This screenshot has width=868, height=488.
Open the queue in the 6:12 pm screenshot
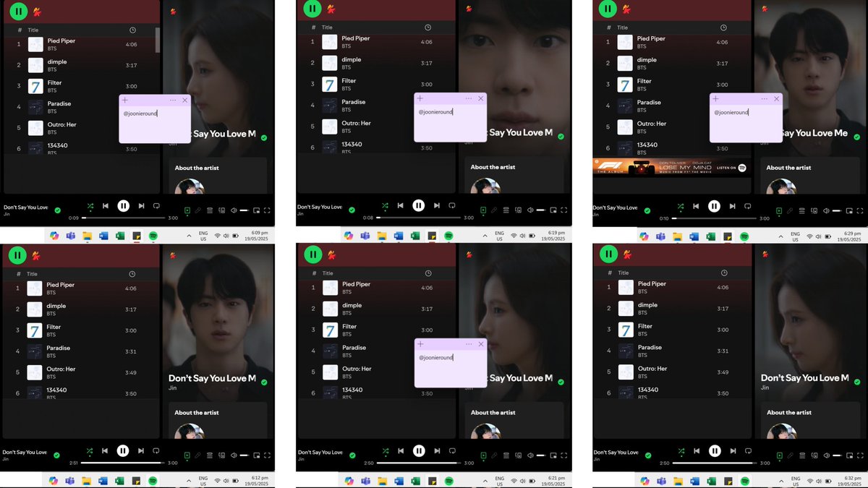tap(210, 455)
